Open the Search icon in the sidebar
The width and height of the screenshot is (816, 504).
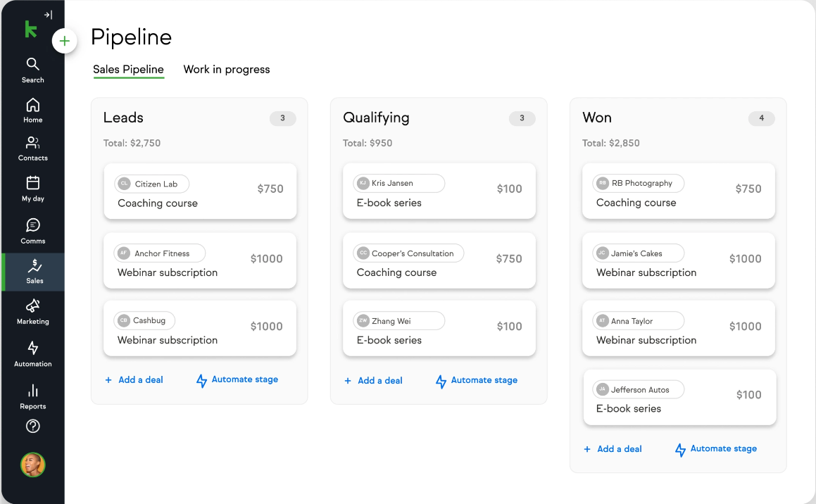[32, 63]
